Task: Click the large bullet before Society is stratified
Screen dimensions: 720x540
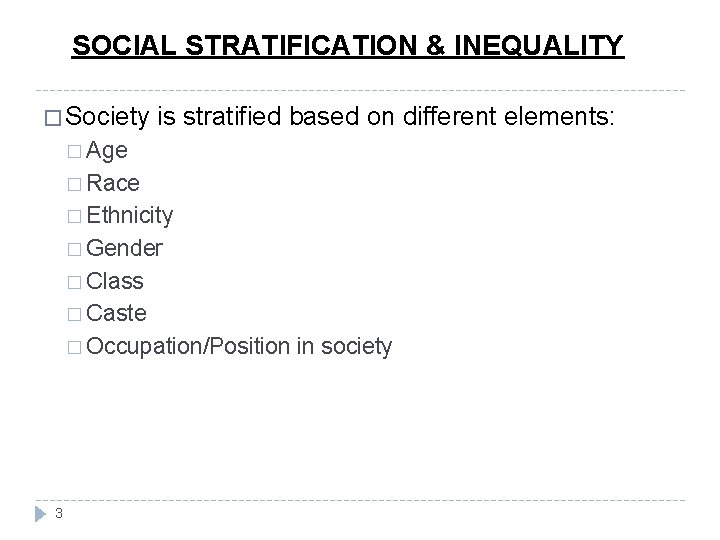Action: 53,118
